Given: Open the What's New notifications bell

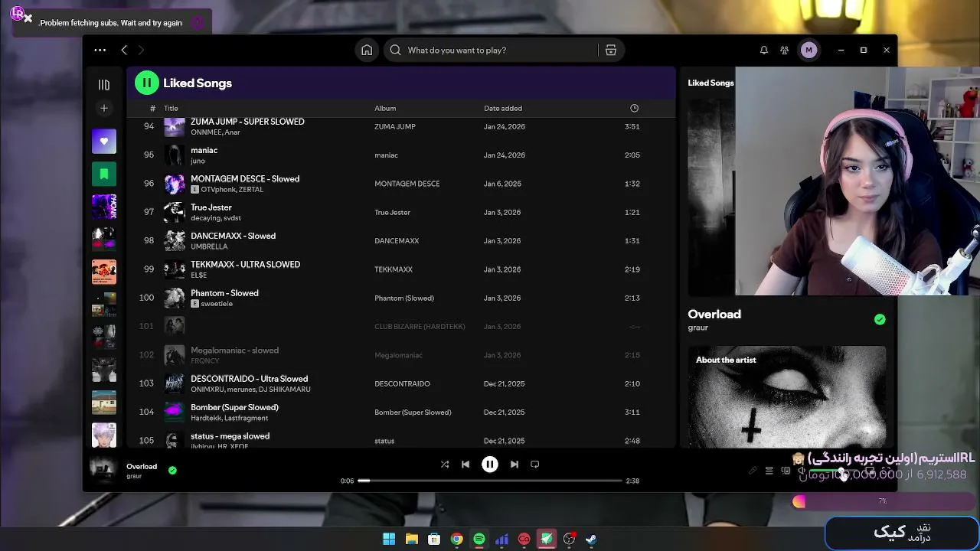Looking at the screenshot, I should point(763,50).
